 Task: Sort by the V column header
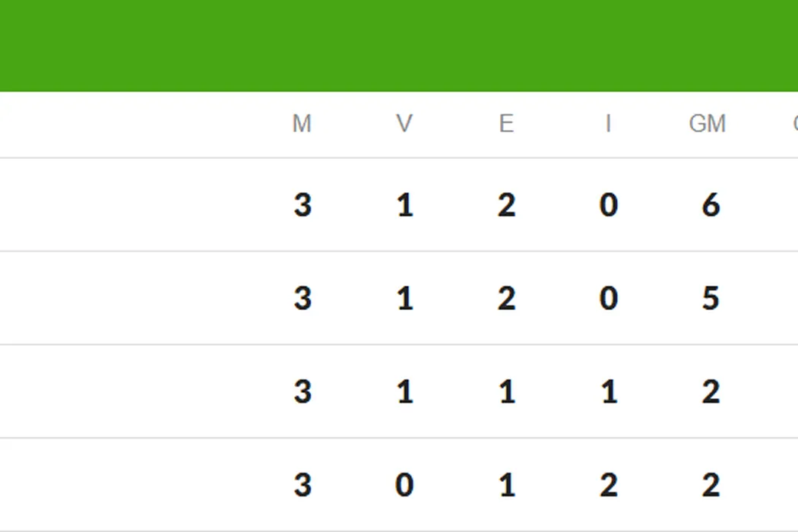click(x=404, y=124)
